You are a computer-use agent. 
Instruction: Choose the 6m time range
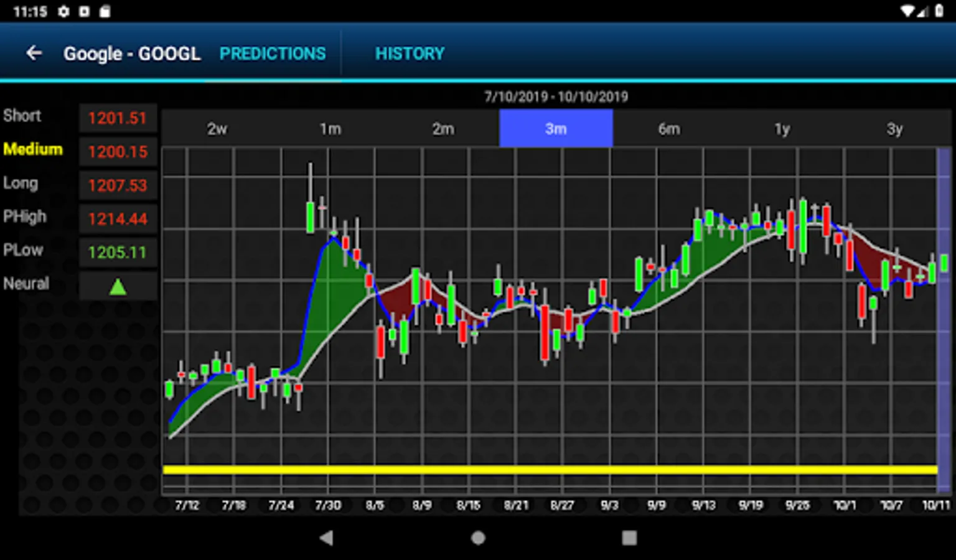(669, 129)
